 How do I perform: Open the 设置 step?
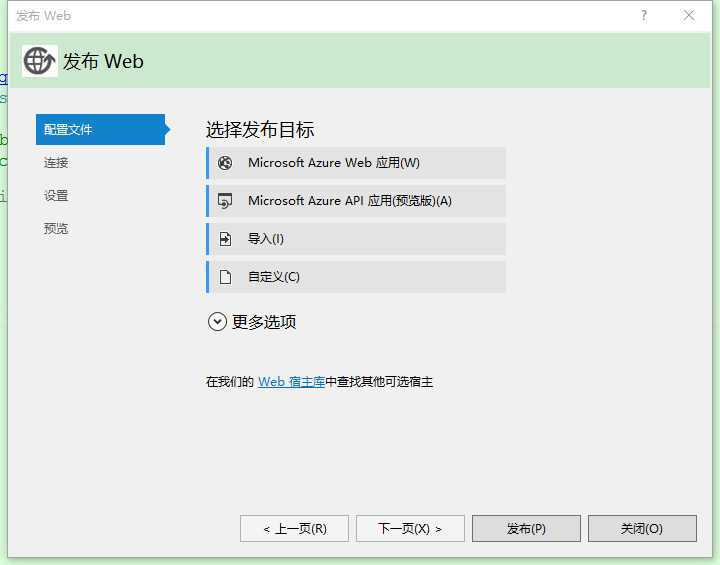56,196
